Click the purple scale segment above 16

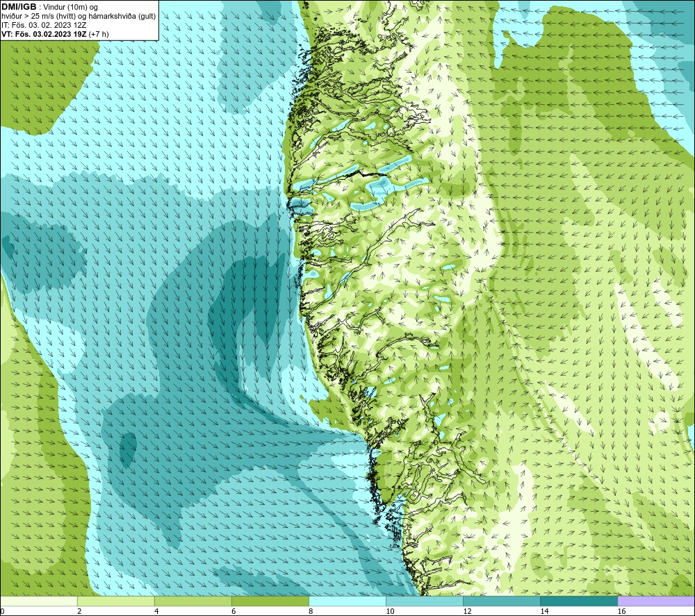click(x=656, y=601)
